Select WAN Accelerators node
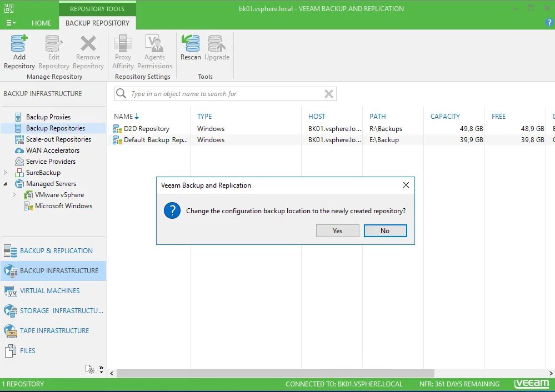This screenshot has height=392, width=555. (x=52, y=150)
